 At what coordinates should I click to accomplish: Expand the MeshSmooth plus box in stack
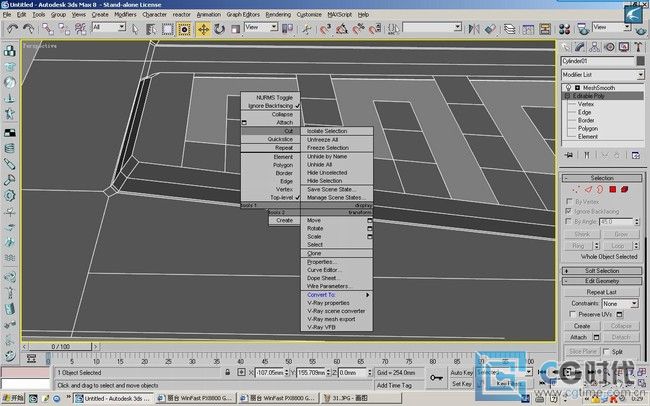[x=577, y=88]
